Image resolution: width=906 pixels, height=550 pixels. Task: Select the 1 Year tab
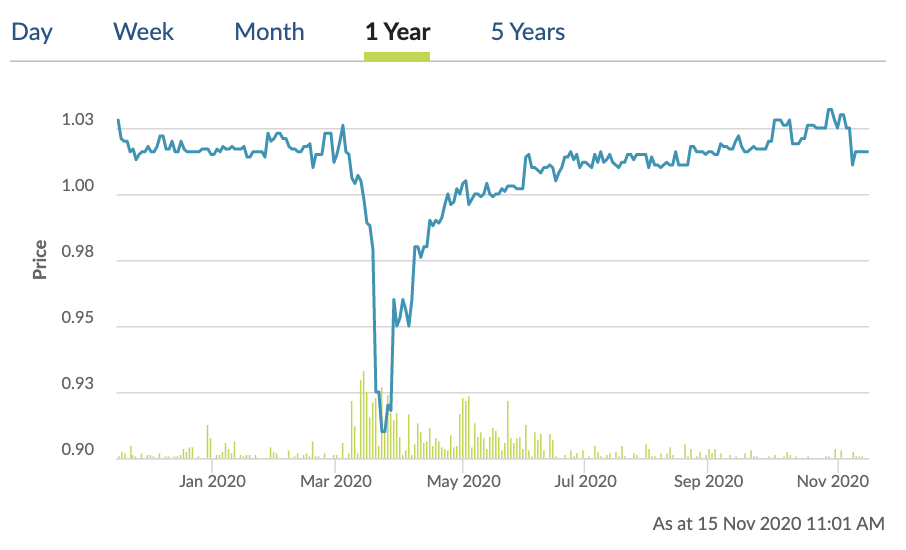pos(397,32)
